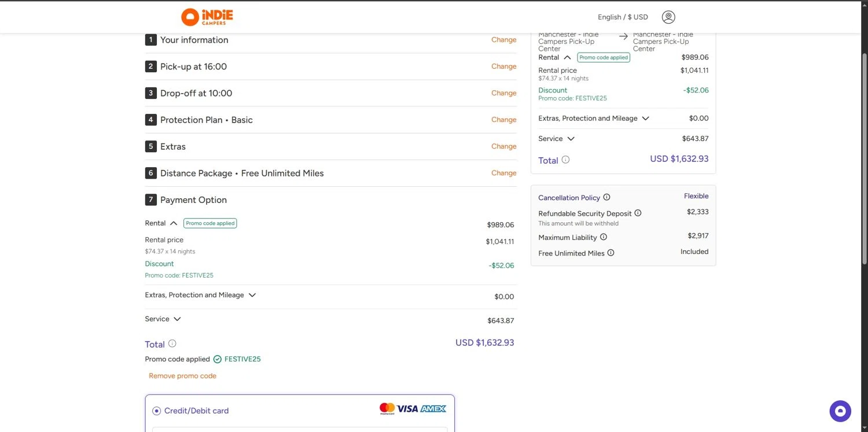This screenshot has height=432, width=868.
Task: Show Total info tooltip in Payment Option section
Action: [x=172, y=344]
